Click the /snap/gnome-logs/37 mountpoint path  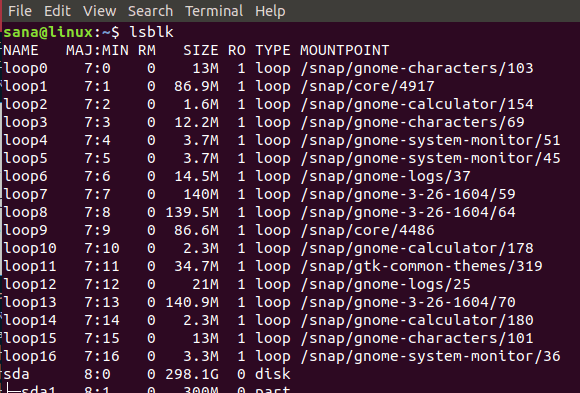(x=385, y=177)
